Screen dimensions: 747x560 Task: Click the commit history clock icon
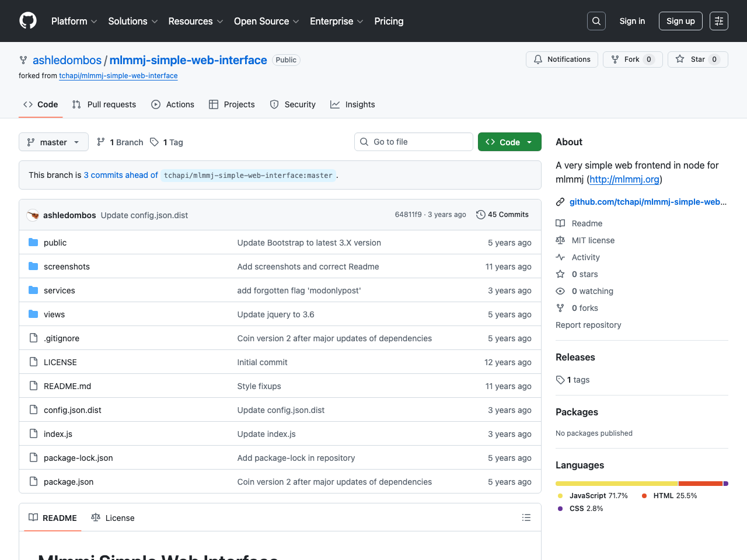click(481, 215)
